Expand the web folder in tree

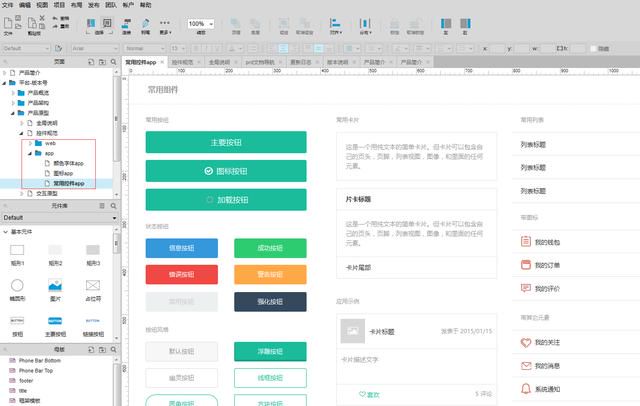pyautogui.click(x=30, y=143)
